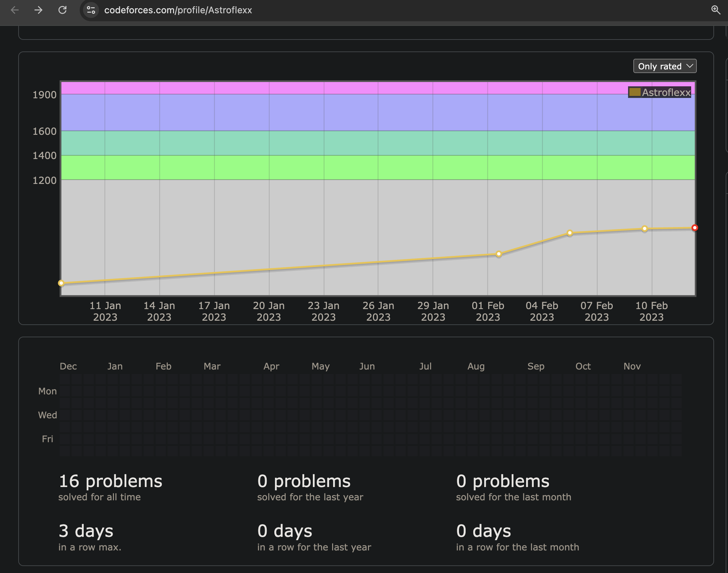728x573 pixels.
Task: Click the browser forward arrow
Action: point(39,10)
